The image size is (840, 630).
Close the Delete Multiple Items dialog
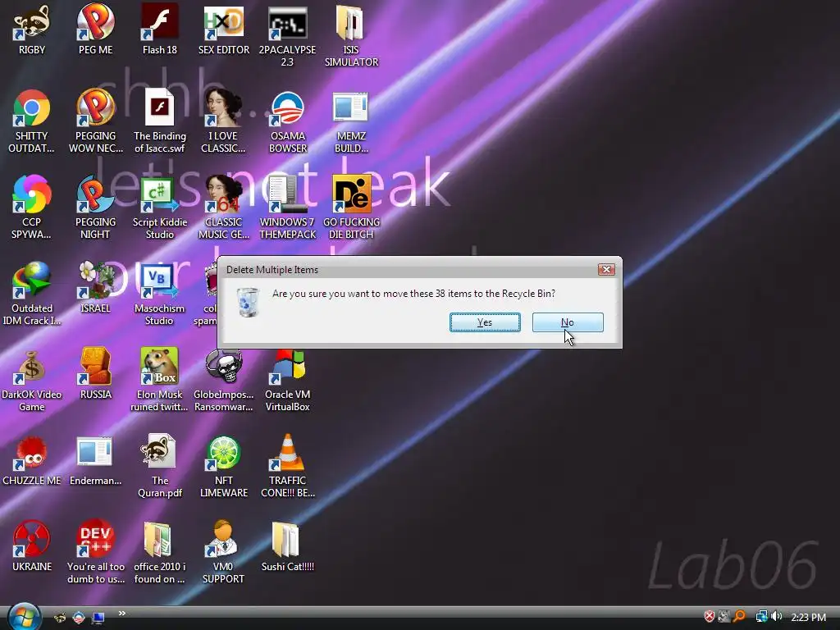(606, 269)
